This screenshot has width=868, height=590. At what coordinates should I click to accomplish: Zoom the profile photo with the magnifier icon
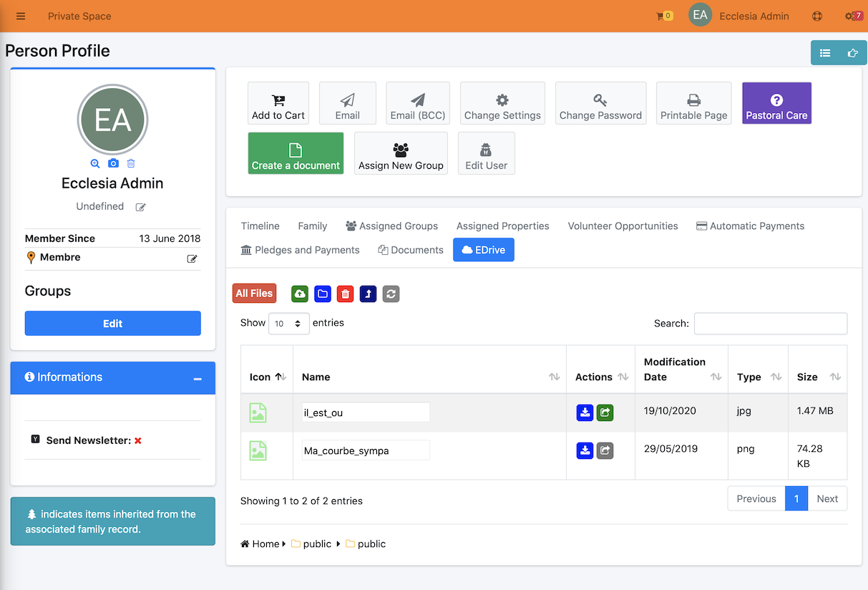tap(95, 163)
